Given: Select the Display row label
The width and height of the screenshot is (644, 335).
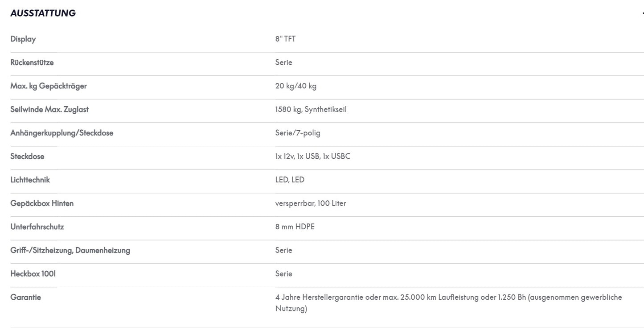Looking at the screenshot, I should [x=23, y=39].
